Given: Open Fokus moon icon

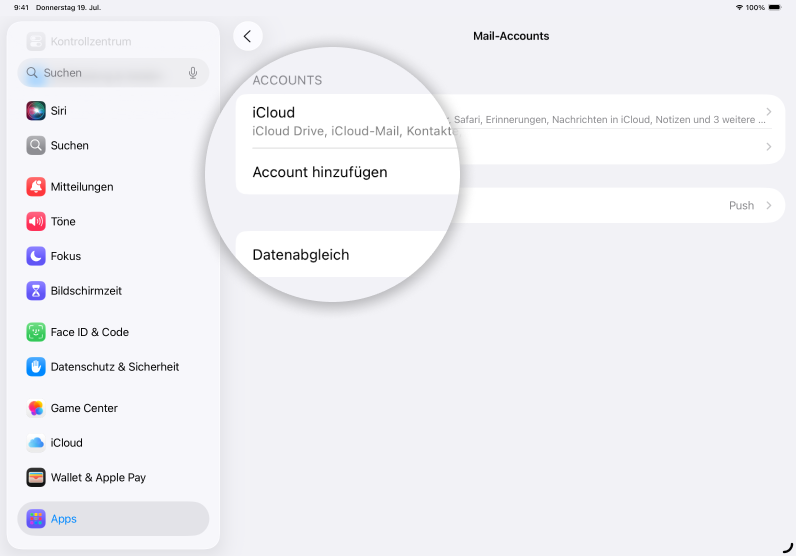Looking at the screenshot, I should (36, 256).
